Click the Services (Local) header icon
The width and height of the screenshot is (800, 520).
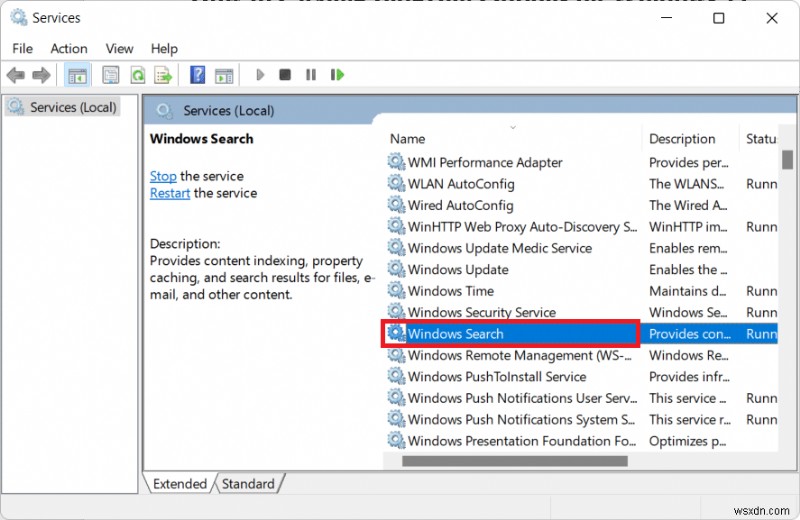164,110
